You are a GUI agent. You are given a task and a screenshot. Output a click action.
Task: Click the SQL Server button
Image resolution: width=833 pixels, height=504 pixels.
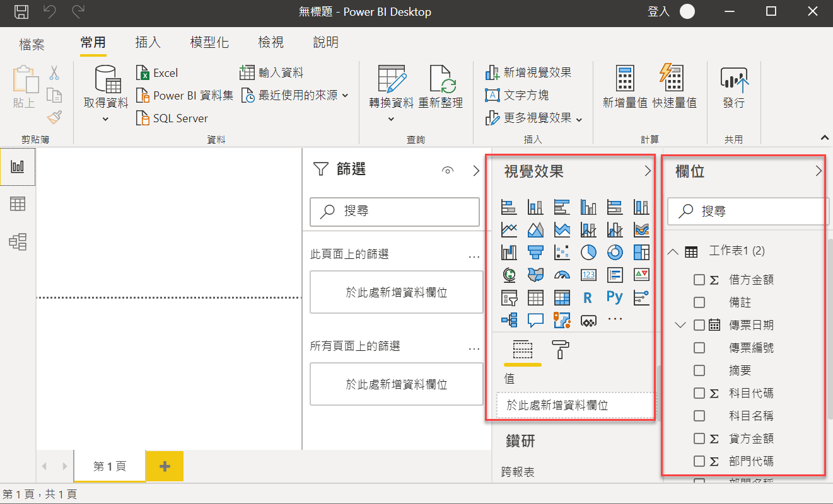pyautogui.click(x=172, y=118)
